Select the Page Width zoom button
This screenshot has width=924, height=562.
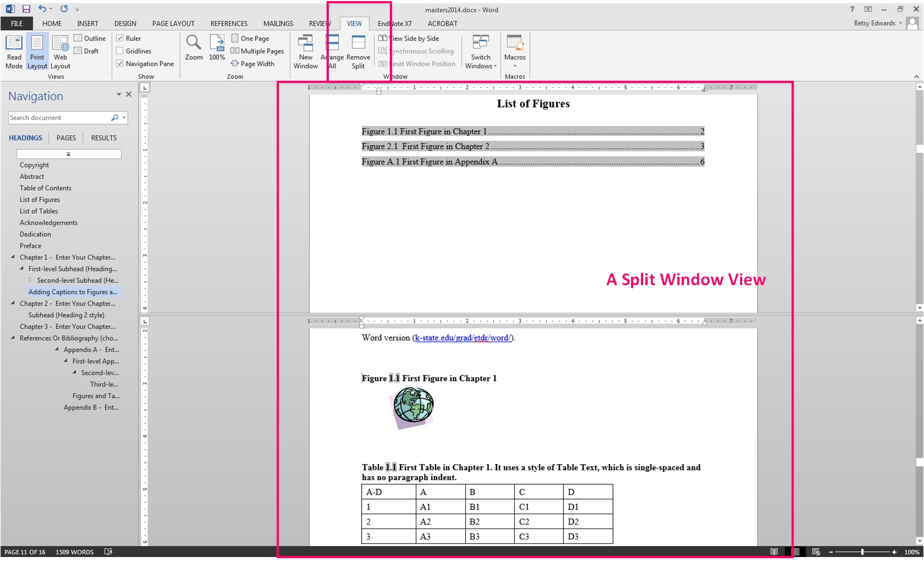coord(253,64)
